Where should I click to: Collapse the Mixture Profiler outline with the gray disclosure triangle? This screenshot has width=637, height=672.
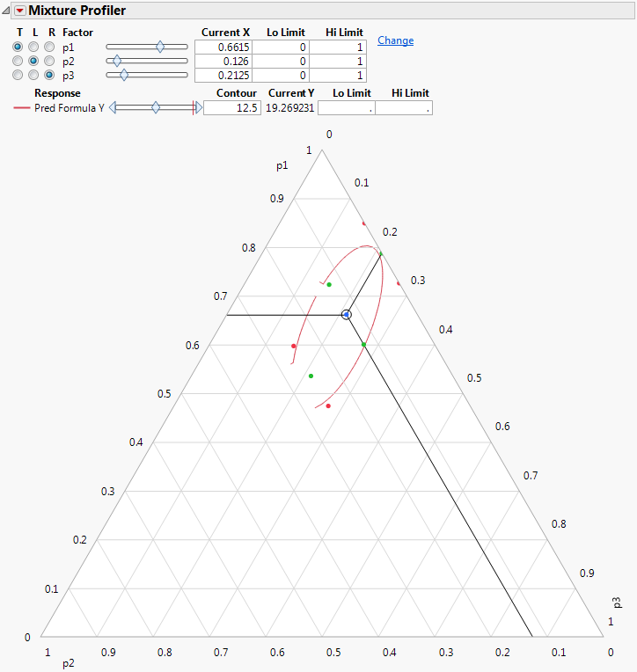click(x=6, y=11)
